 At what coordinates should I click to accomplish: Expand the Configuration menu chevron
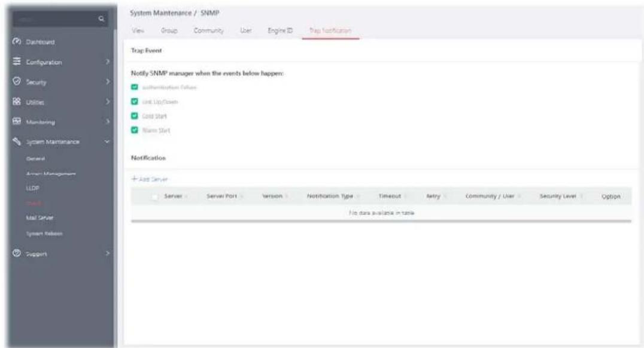coord(108,62)
